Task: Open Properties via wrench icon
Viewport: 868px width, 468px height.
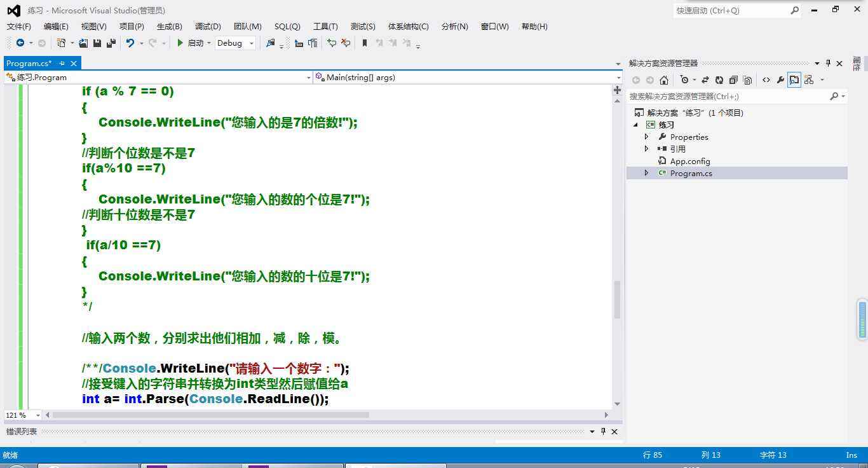Action: coord(780,80)
